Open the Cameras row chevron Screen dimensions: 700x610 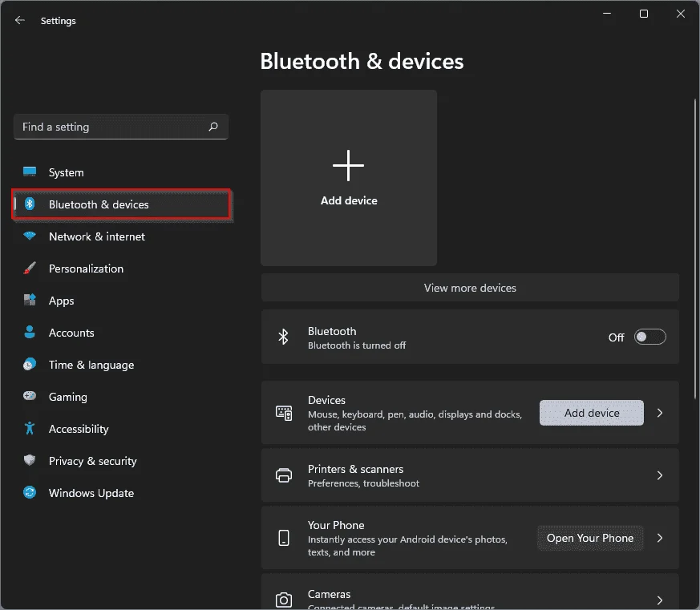tap(660, 600)
